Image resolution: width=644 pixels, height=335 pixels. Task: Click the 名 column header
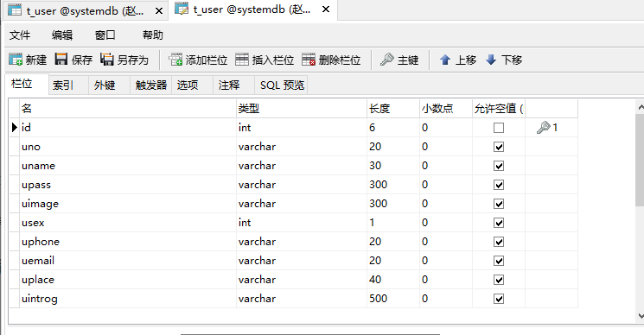128,109
